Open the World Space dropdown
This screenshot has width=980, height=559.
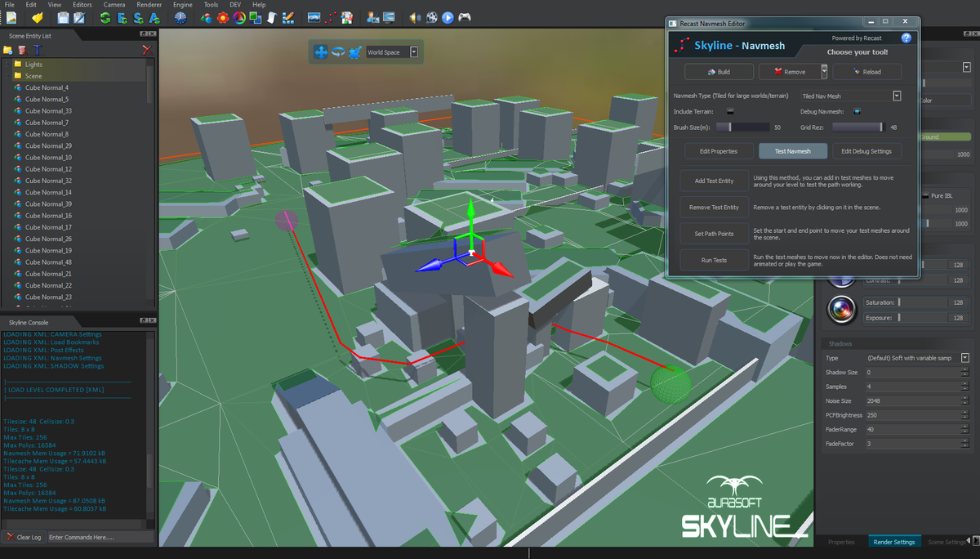(413, 52)
